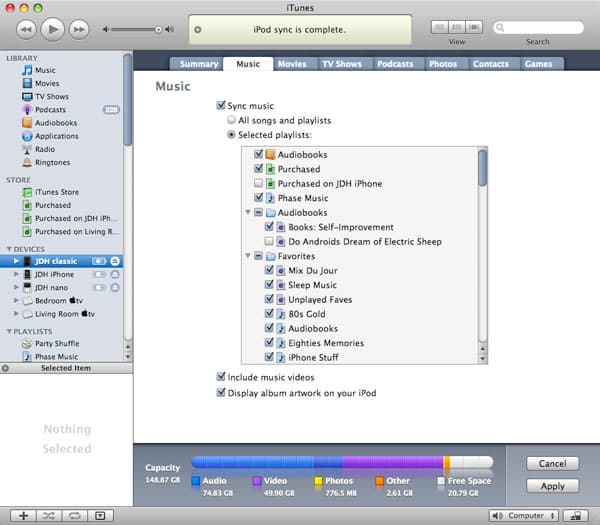600x525 pixels.
Task: Toggle shuffle at bottom left
Action: (48, 515)
